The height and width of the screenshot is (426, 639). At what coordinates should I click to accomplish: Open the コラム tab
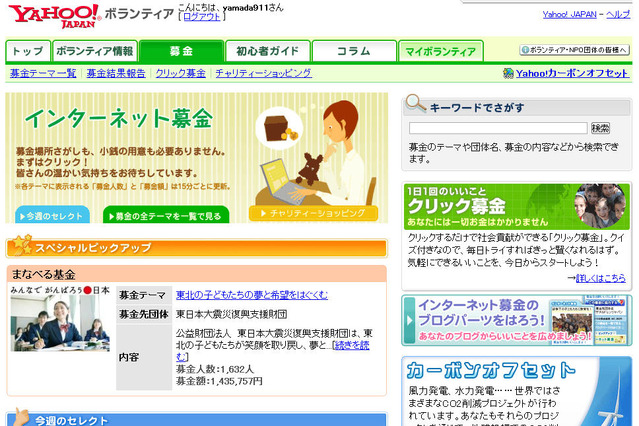(x=354, y=51)
